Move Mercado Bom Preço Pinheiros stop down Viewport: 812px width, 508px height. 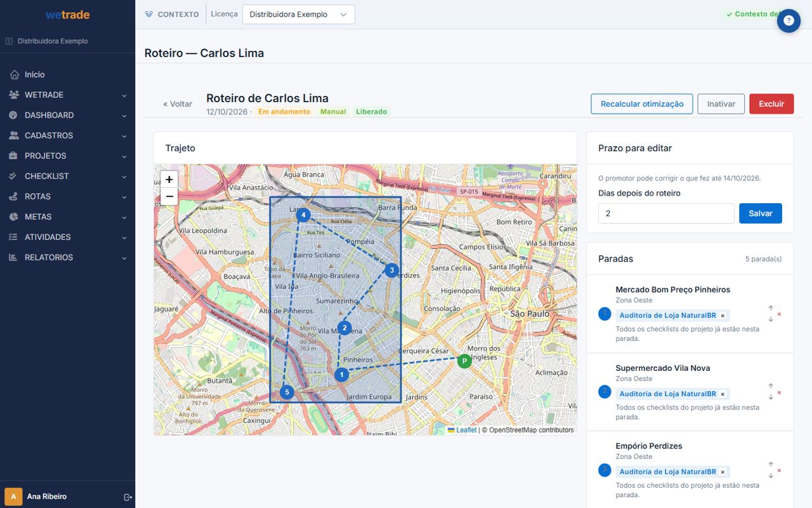coord(771,319)
